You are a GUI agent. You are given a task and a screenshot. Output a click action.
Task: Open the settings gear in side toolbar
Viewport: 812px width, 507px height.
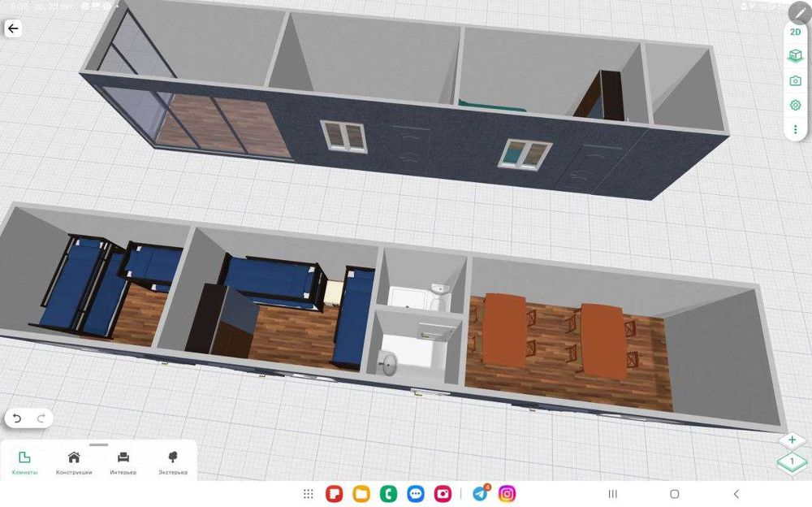coord(796,106)
